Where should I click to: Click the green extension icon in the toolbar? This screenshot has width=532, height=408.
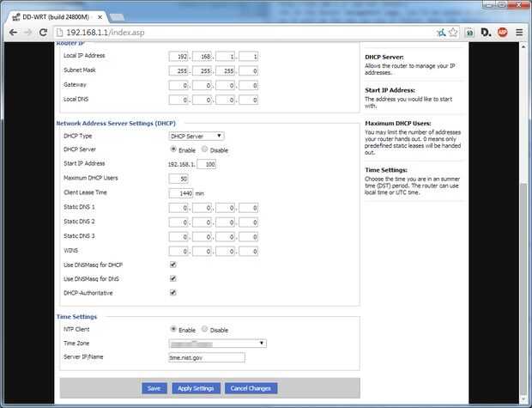pos(470,33)
